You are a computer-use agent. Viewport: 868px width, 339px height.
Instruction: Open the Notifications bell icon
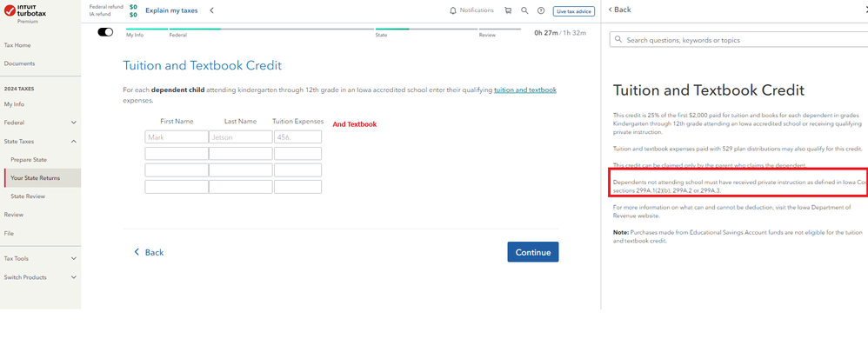point(453,10)
